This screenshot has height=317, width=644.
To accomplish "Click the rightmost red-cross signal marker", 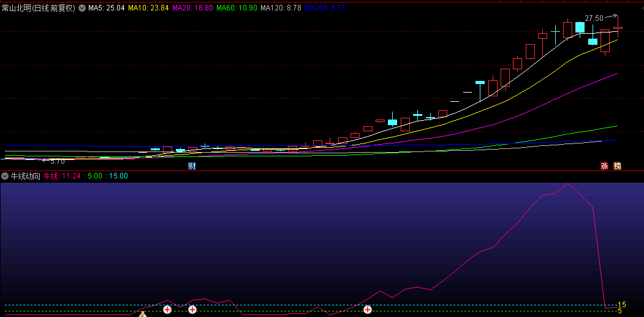I will (368, 310).
